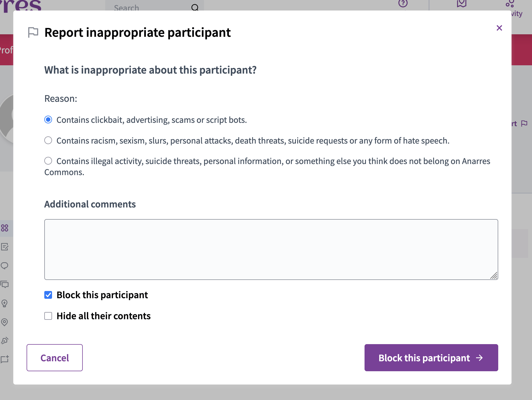Select the clickbait and scams reason
Image resolution: width=532 pixels, height=400 pixels.
point(48,120)
